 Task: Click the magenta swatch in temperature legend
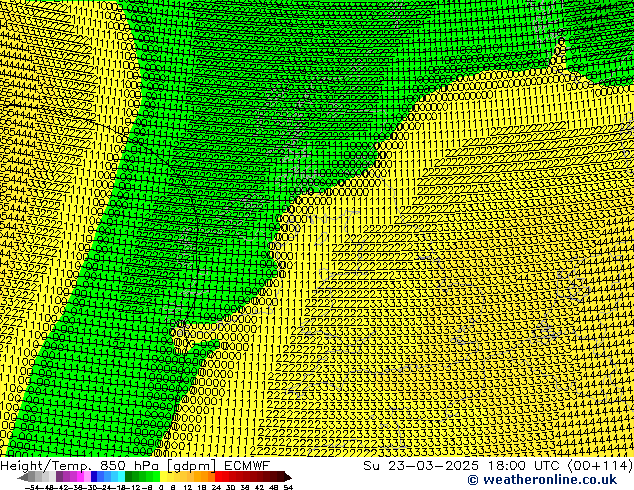coord(80,477)
